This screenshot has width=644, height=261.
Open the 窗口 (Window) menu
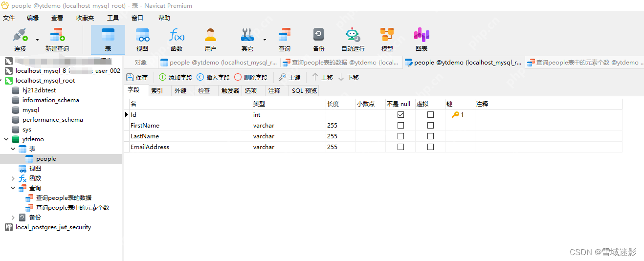point(137,18)
